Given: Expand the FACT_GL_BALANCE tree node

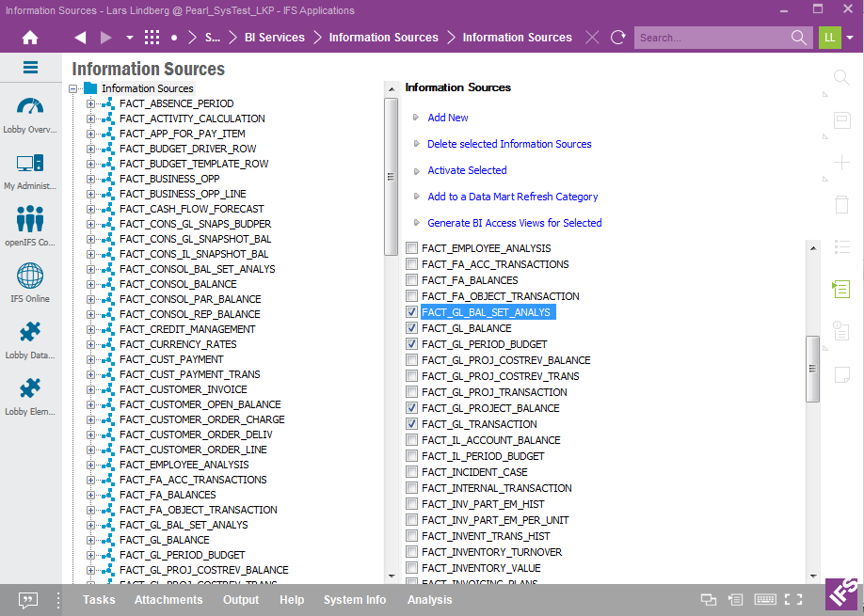Looking at the screenshot, I should [x=91, y=540].
